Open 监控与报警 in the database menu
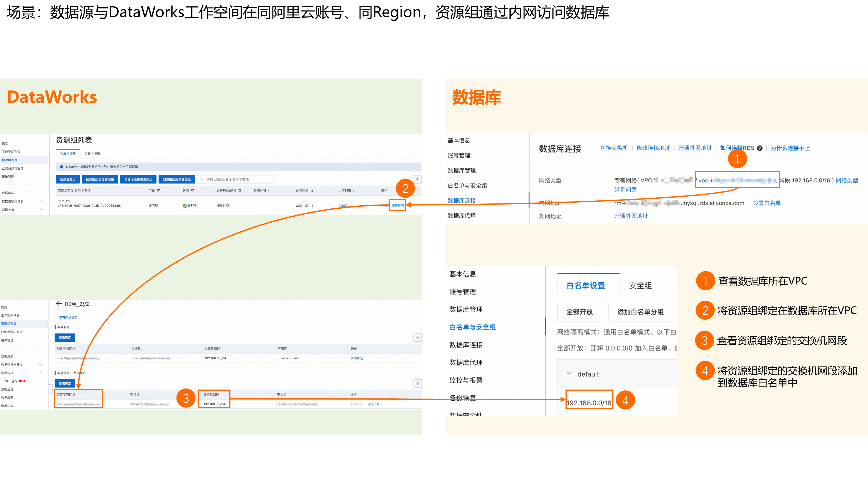Viewport: 868px width, 488px height. 466,380
